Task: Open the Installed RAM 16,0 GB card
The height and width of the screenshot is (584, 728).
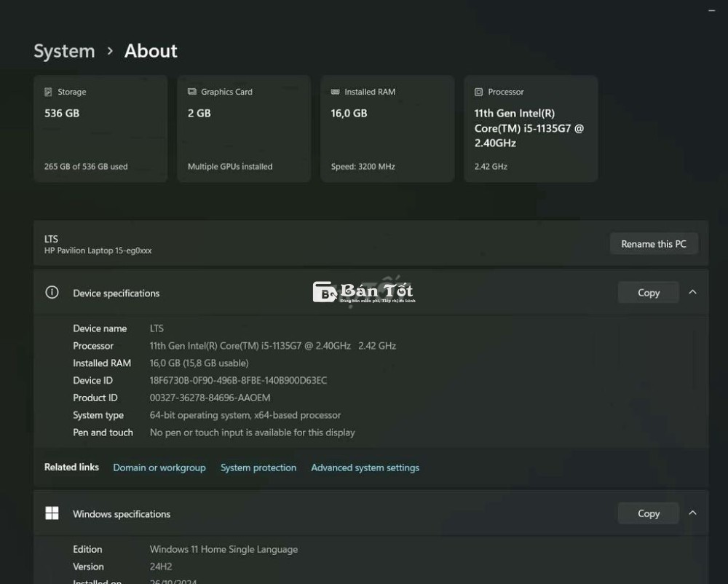Action: pos(387,129)
